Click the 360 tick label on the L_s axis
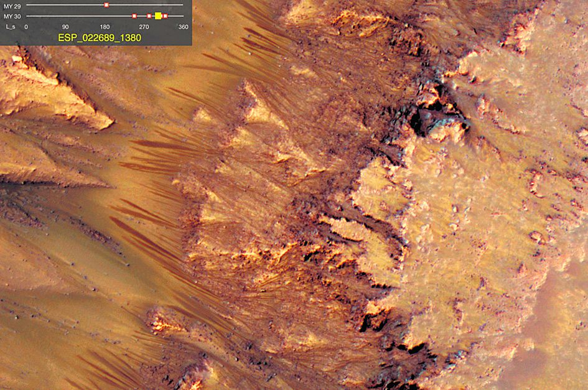Image resolution: width=588 pixels, height=390 pixels. click(x=184, y=27)
